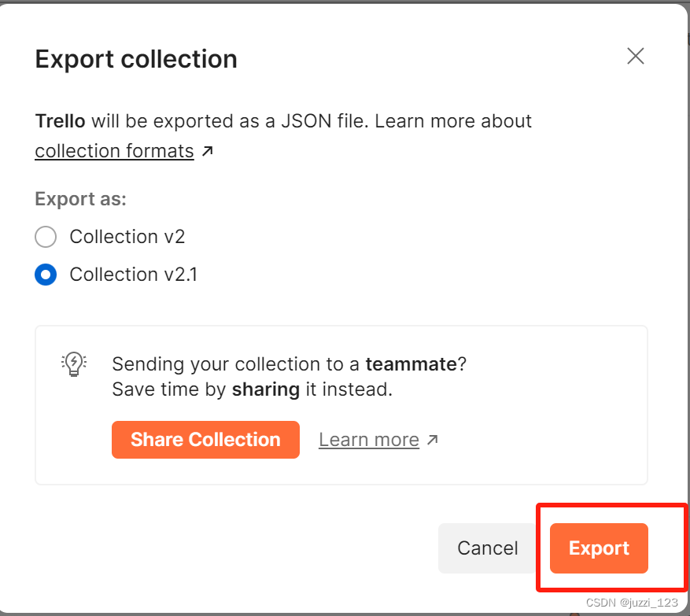The image size is (690, 616).
Task: Open the Learn more link
Action: click(x=368, y=440)
